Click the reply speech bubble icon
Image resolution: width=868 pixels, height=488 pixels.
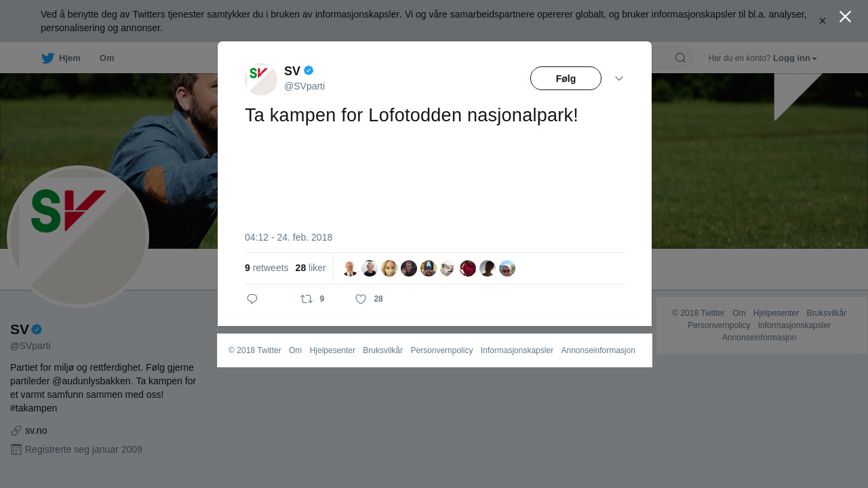[x=252, y=299]
